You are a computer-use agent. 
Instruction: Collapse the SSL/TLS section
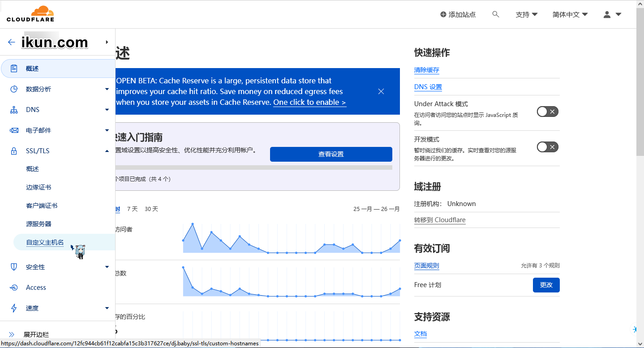click(x=107, y=151)
